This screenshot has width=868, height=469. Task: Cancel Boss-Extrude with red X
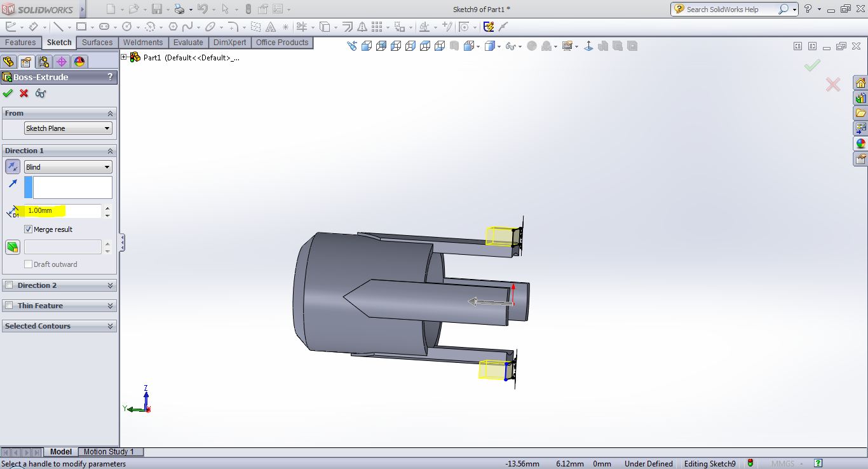click(24, 93)
